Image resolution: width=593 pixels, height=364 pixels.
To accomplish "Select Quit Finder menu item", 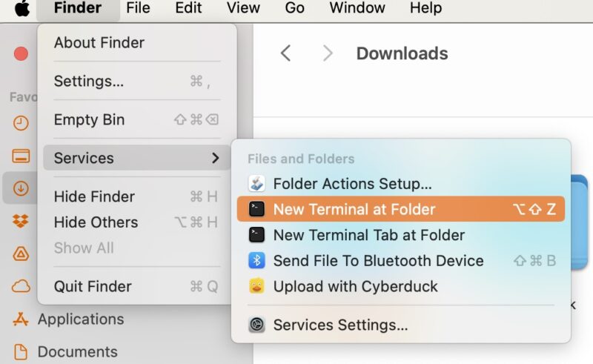I will [93, 286].
